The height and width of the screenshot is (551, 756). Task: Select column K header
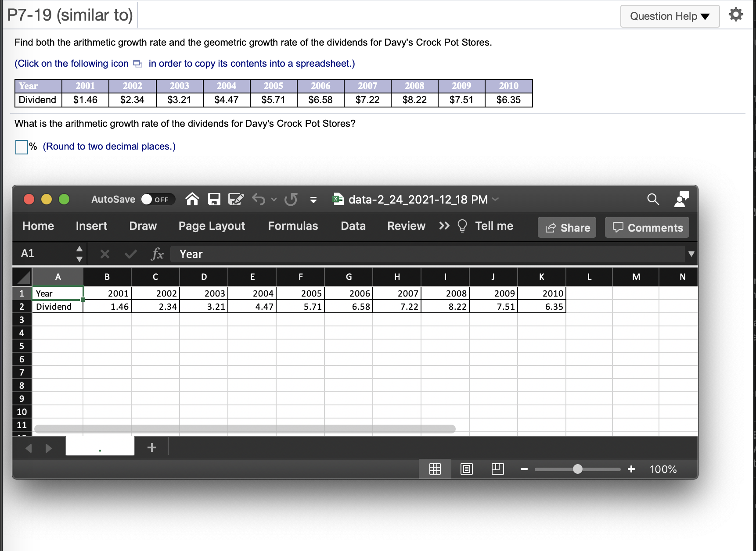coord(542,277)
